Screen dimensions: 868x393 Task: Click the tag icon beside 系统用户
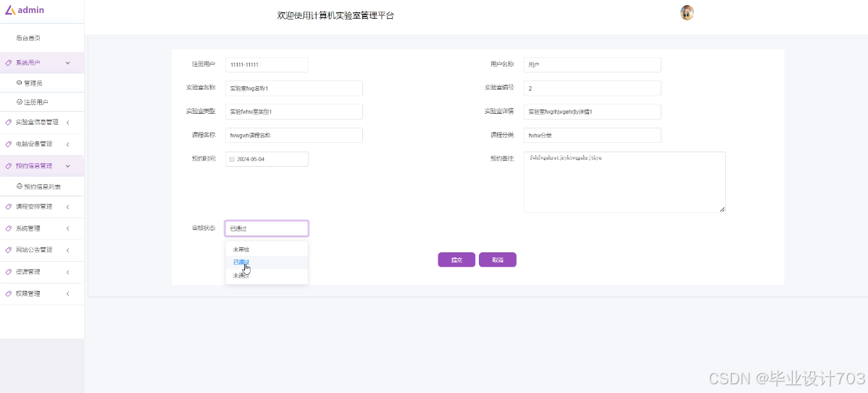tap(8, 63)
